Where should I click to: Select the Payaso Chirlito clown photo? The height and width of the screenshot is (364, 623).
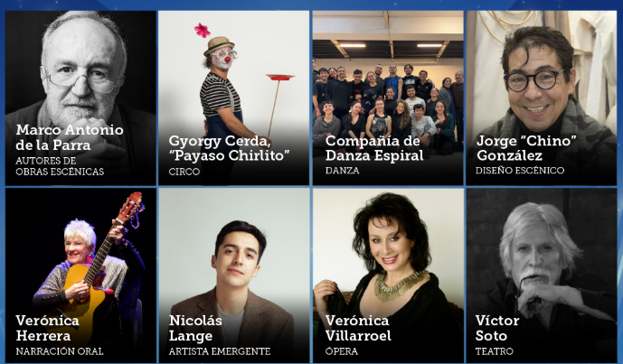click(x=233, y=98)
